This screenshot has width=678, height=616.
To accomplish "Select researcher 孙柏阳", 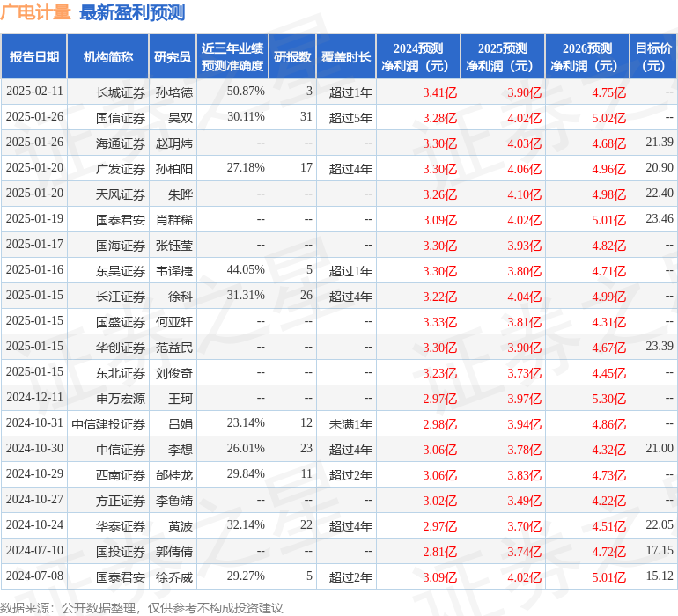I will [174, 169].
